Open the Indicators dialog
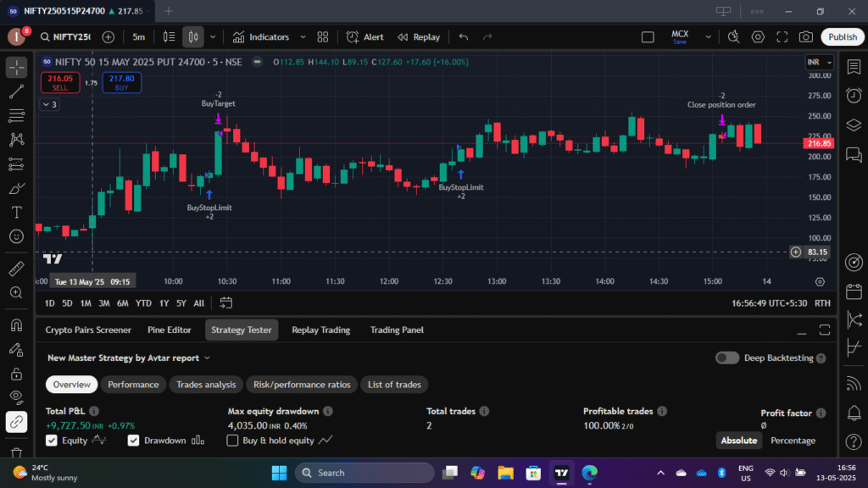The width and height of the screenshot is (868, 488). click(x=261, y=37)
